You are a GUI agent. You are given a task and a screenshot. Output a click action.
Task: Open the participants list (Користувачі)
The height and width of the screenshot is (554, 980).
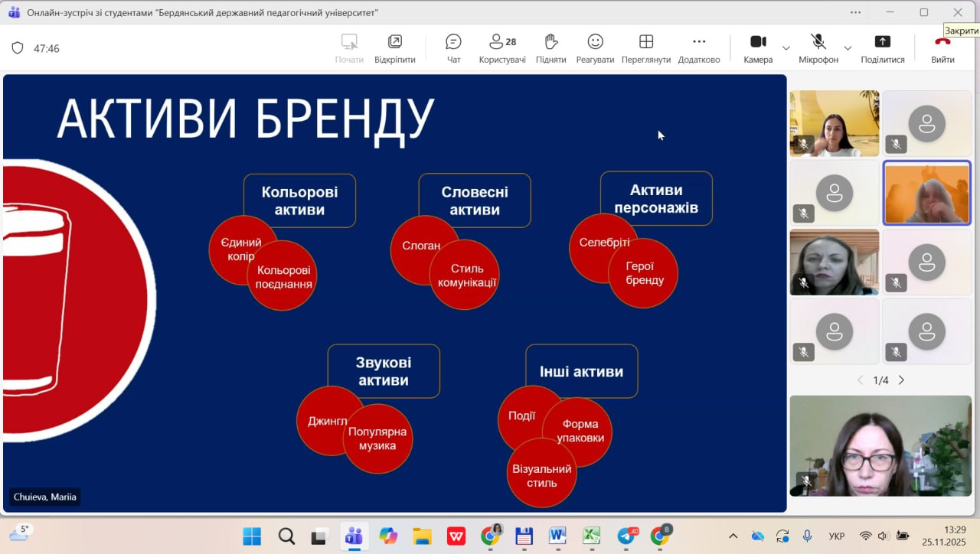pos(502,48)
